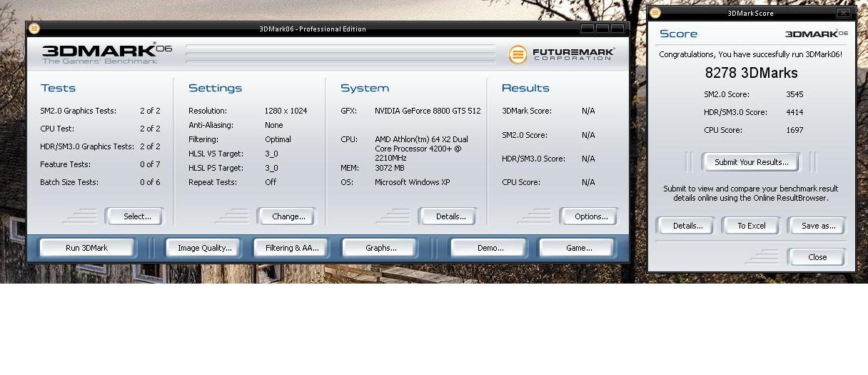This screenshot has height=375, width=868.
Task: Click the 3DMark Score N/A value in Results
Action: coord(588,111)
